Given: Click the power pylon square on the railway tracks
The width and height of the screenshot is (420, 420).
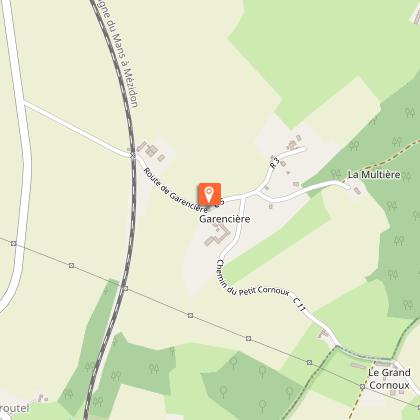Looking at the screenshot, I should coord(125,288).
